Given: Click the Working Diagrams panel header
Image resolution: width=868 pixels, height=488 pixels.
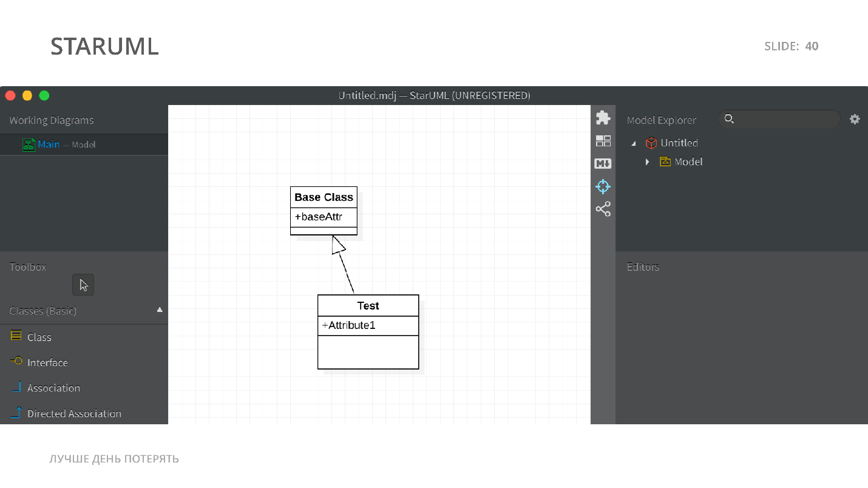Looking at the screenshot, I should tap(52, 120).
